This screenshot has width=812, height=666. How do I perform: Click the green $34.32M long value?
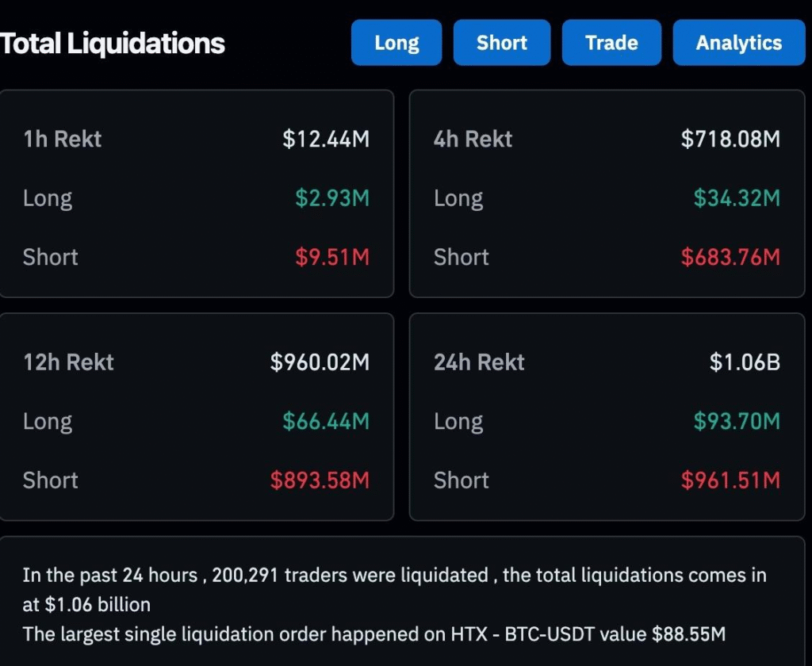point(737,198)
